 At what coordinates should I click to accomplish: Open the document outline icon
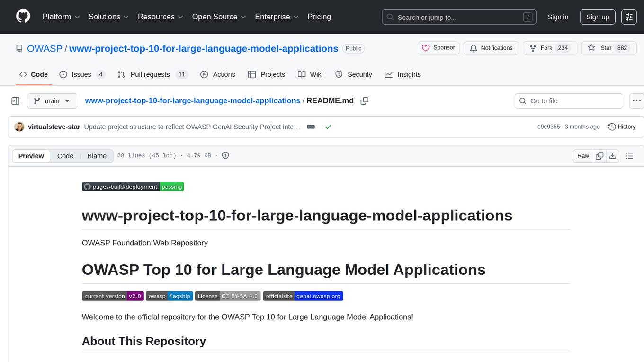pyautogui.click(x=629, y=156)
